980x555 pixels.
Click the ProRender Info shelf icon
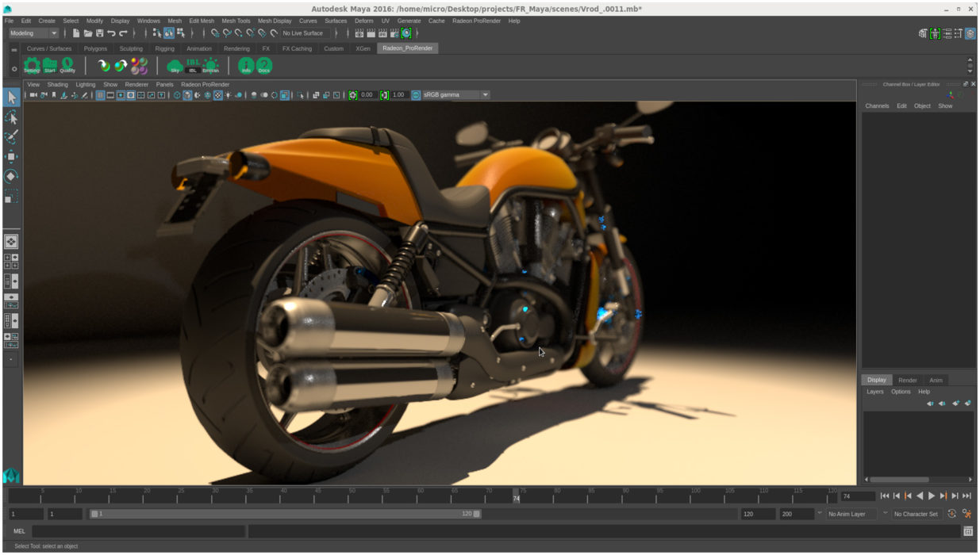point(246,66)
